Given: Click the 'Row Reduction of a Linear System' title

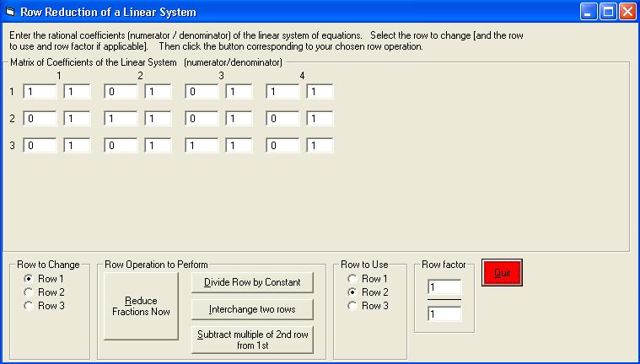Looking at the screenshot, I should (108, 13).
